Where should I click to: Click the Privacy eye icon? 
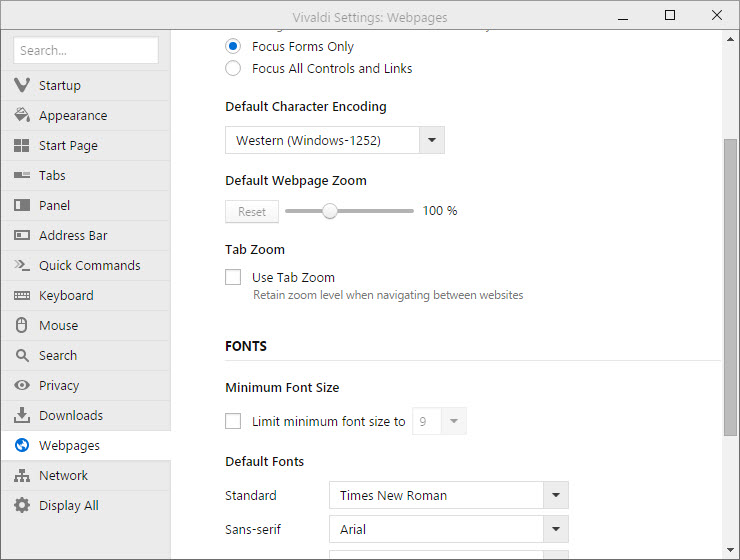point(22,385)
